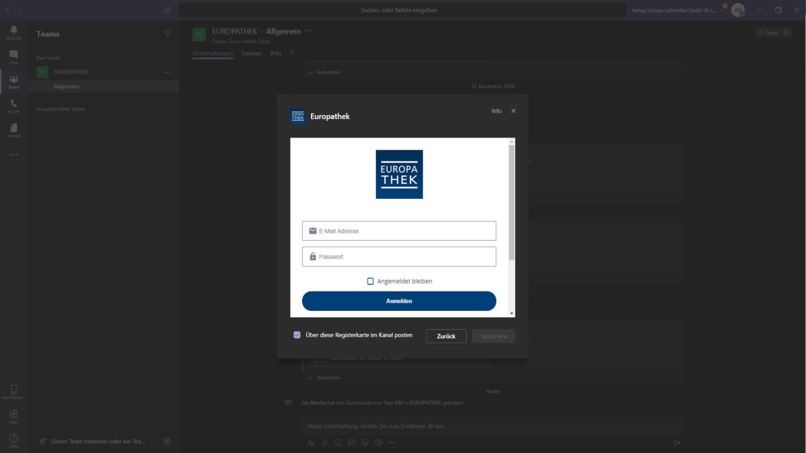Viewport: 806px width, 453px height.
Task: Open the Chat section in sidebar
Action: tap(14, 57)
